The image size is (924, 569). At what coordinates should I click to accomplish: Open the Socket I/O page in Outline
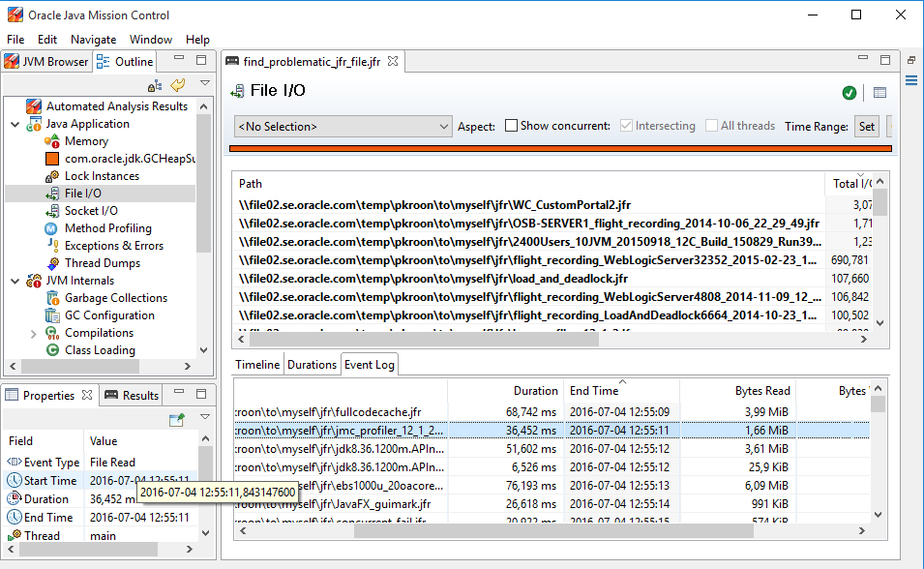pos(91,211)
